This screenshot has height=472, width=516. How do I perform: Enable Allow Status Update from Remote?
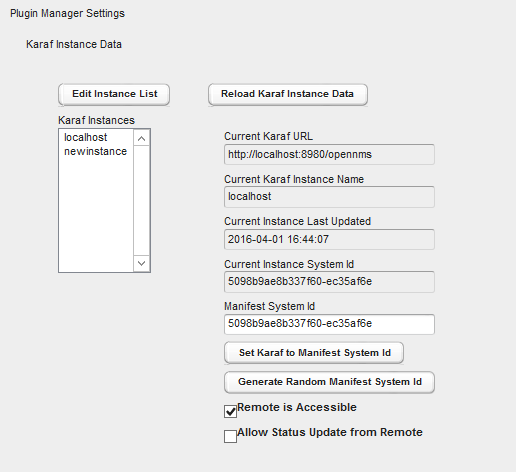(x=230, y=436)
